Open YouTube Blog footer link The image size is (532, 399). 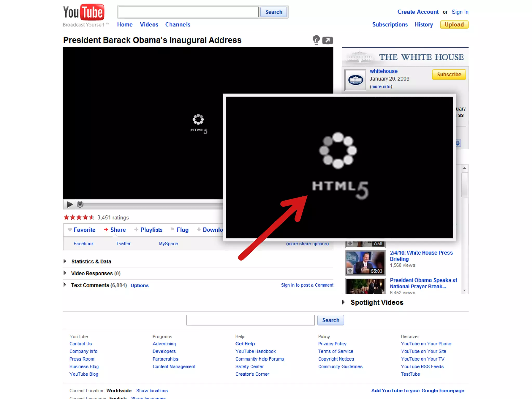coord(84,374)
